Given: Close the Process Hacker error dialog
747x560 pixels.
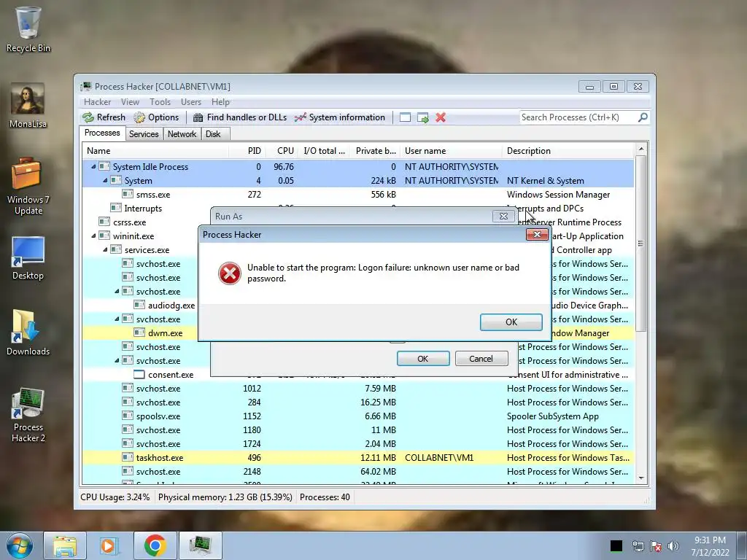Looking at the screenshot, I should pyautogui.click(x=537, y=234).
